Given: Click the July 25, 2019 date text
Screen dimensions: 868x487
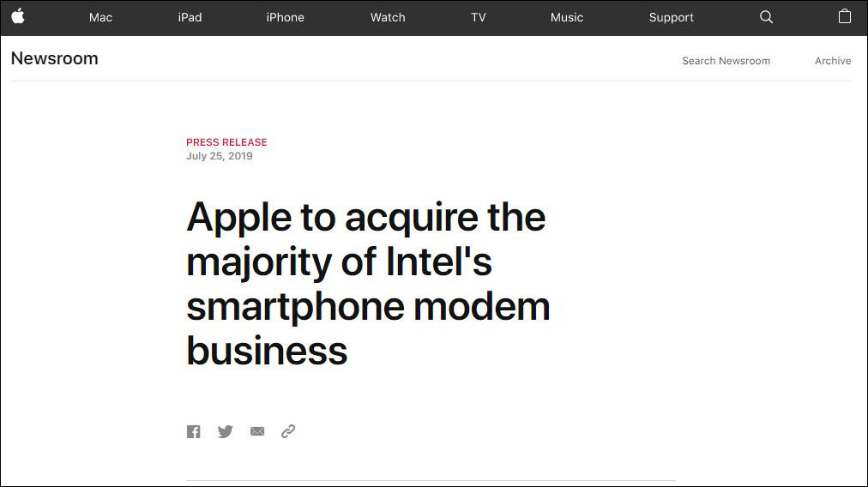Looking at the screenshot, I should tap(220, 156).
